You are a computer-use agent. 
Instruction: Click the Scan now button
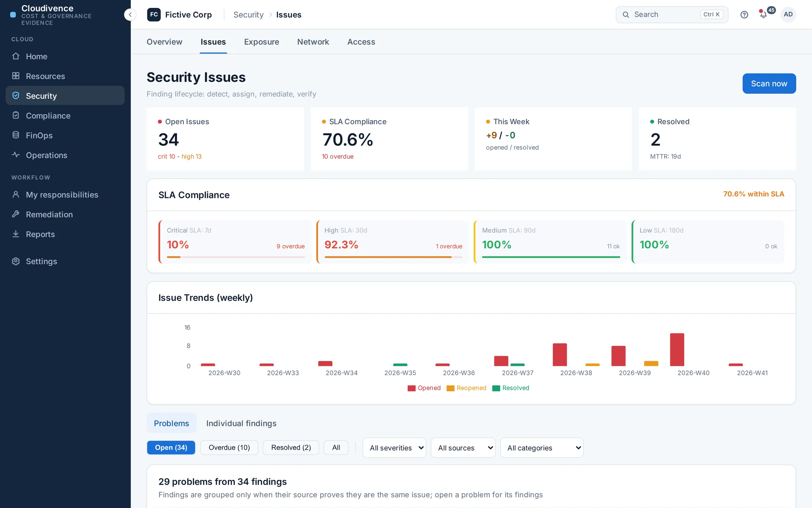click(769, 84)
